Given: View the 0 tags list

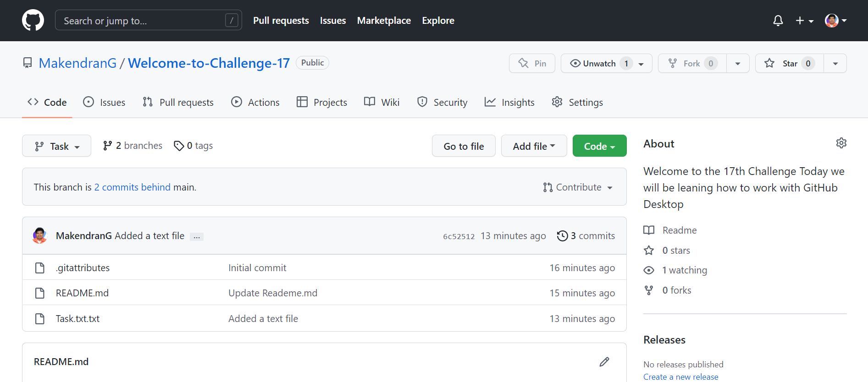Looking at the screenshot, I should click(x=194, y=146).
